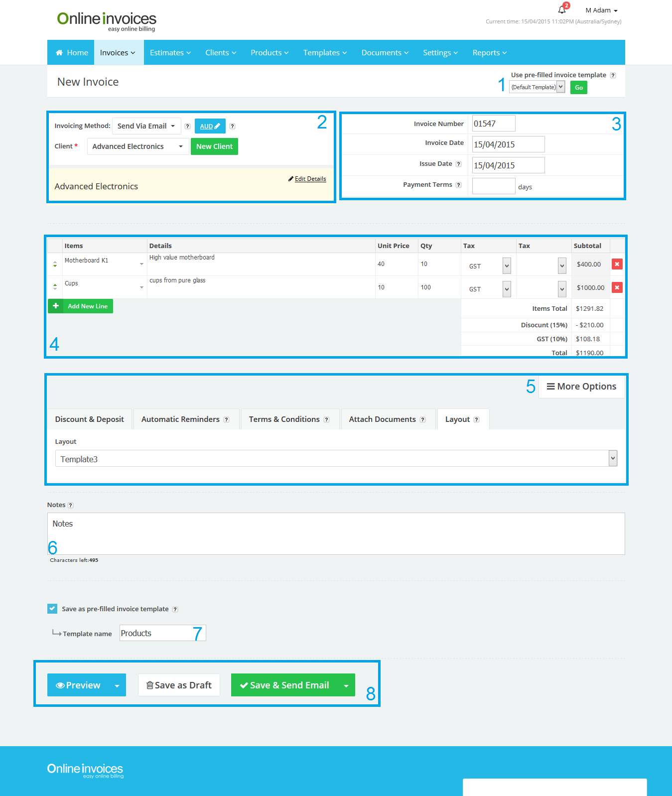Expand Save & Send Email options arrow
The width and height of the screenshot is (672, 796).
click(x=346, y=685)
